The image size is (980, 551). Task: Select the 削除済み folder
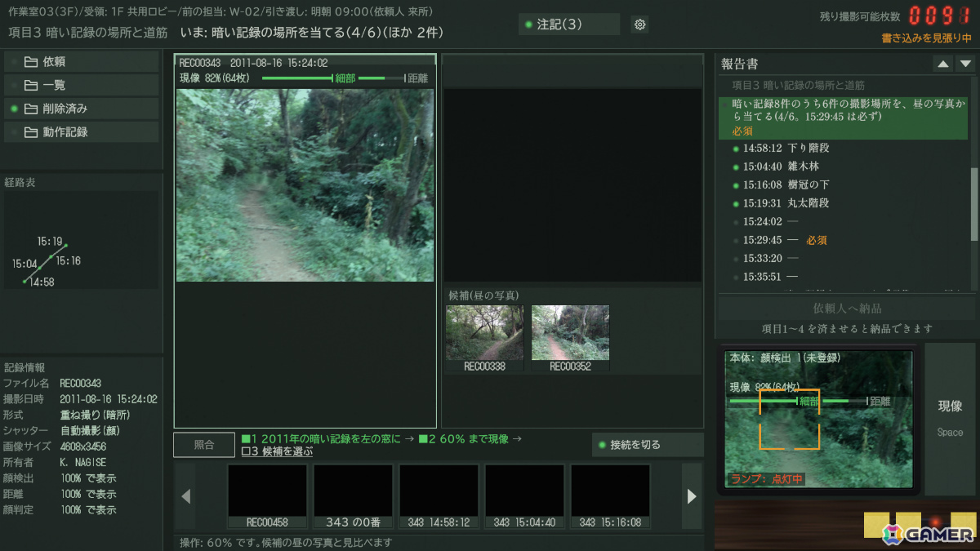click(82, 109)
